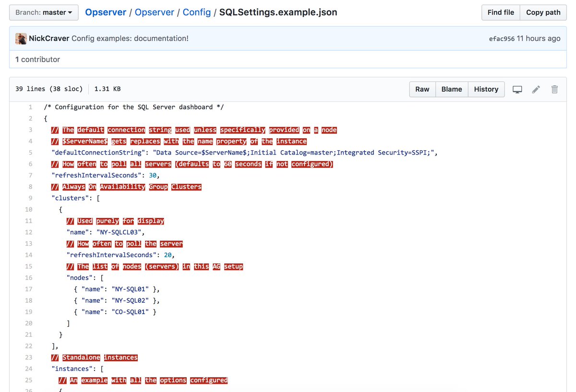
Task: Click the '// Used purely for display' comment
Action: coord(115,221)
